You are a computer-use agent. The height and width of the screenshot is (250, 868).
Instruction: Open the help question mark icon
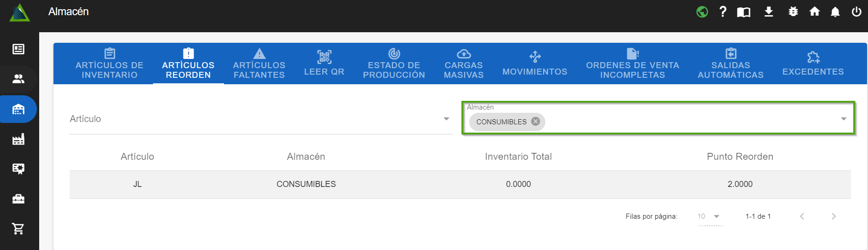(x=723, y=12)
